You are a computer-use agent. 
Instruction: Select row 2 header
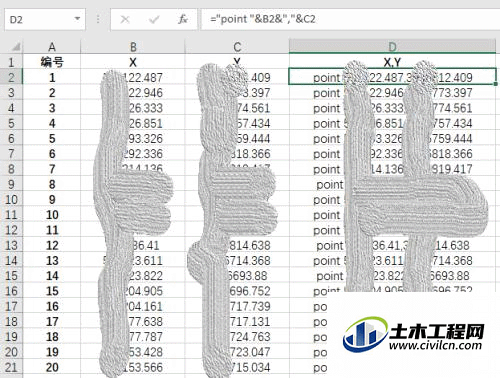click(x=11, y=77)
